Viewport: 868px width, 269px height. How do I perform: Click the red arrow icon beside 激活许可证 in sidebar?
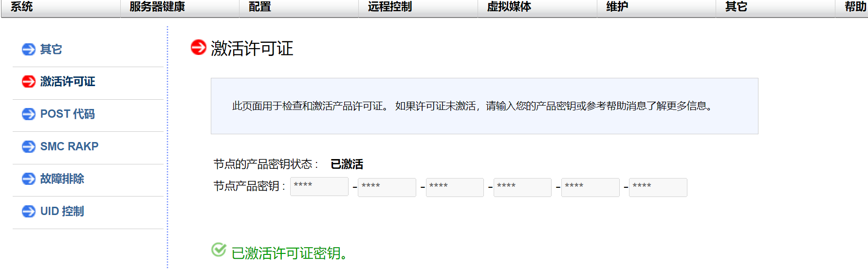point(29,81)
